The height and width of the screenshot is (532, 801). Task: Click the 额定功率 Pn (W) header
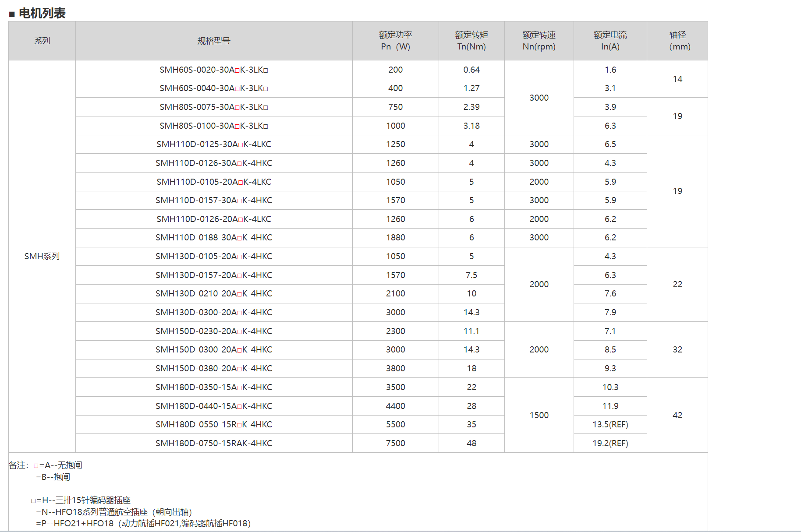pos(395,41)
